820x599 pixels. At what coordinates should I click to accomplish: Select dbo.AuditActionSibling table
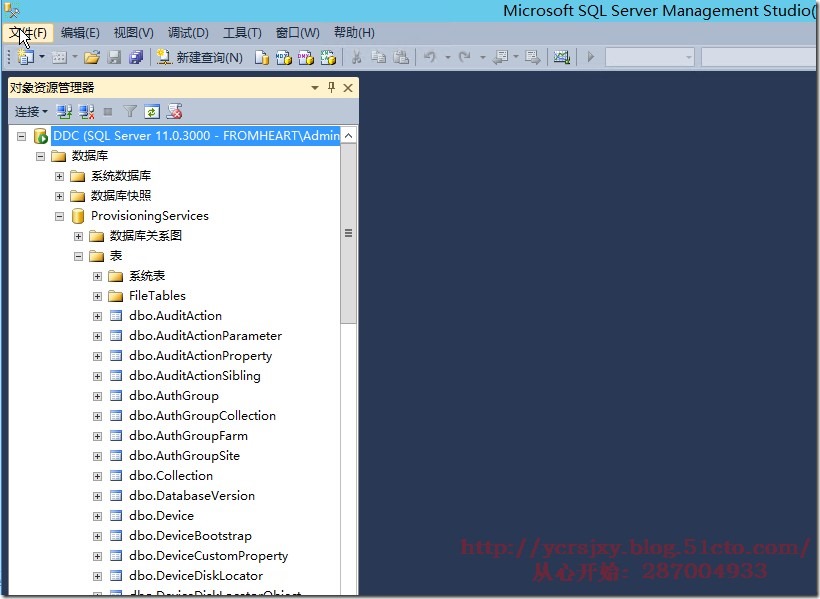pos(195,376)
